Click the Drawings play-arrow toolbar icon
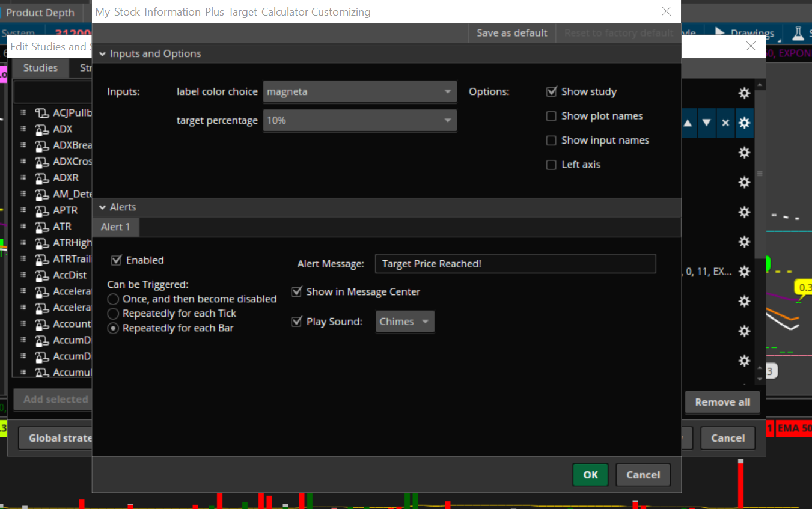812x509 pixels. coord(719,33)
